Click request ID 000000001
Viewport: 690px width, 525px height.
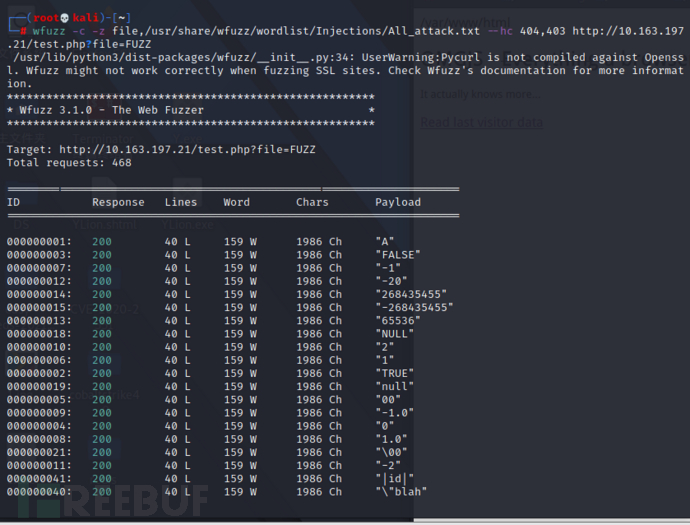pos(39,242)
